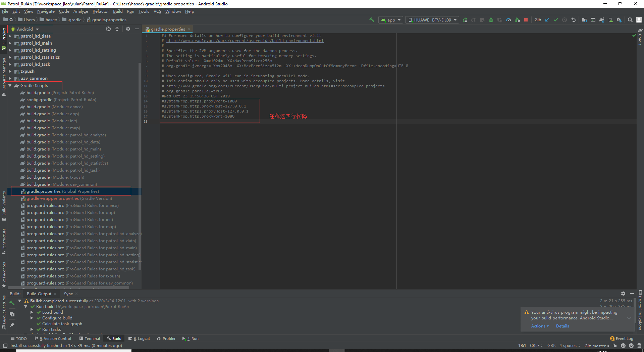Expand the Load build node
The height and width of the screenshot is (352, 644).
32,312
